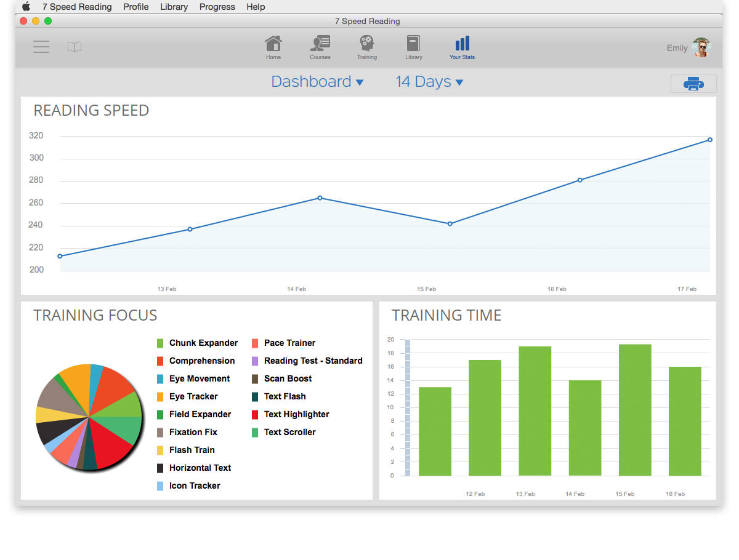Click the READING SPEED heading
This screenshot has width=739, height=560.
[x=91, y=111]
